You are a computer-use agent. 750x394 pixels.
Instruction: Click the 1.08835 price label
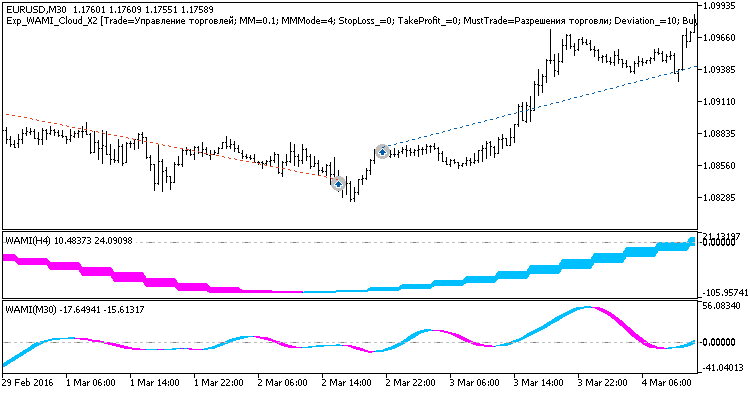pyautogui.click(x=718, y=134)
